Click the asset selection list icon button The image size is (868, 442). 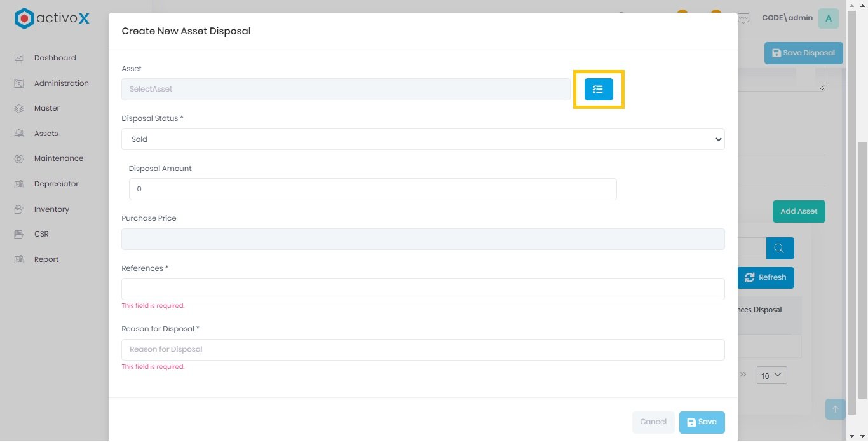click(599, 90)
